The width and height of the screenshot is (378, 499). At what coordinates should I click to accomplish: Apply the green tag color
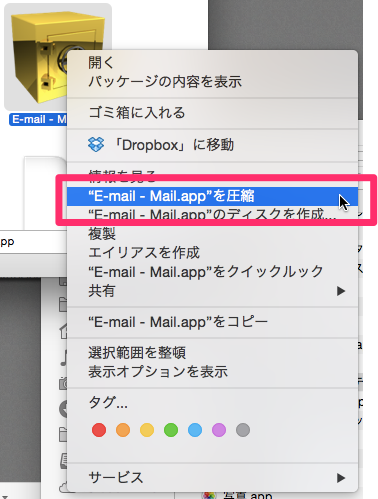point(171,430)
